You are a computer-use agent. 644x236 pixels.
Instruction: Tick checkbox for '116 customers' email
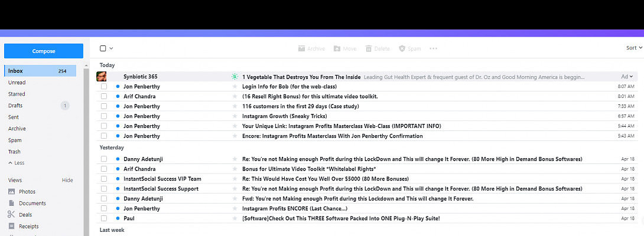104,106
